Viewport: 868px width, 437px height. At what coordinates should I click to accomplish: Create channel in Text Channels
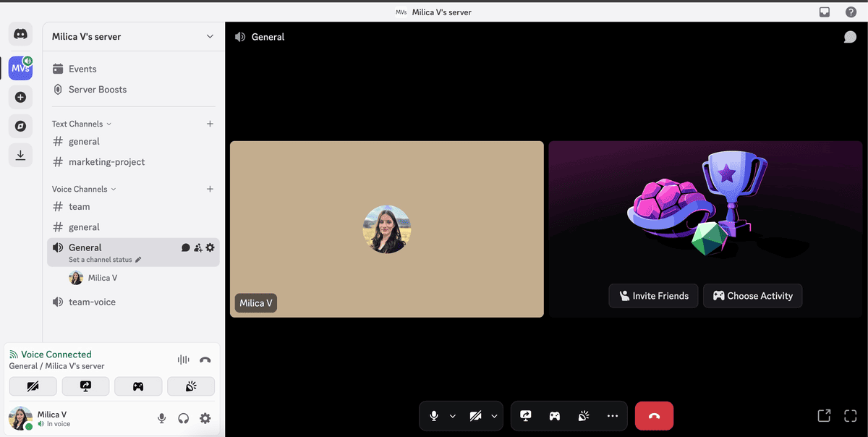210,124
